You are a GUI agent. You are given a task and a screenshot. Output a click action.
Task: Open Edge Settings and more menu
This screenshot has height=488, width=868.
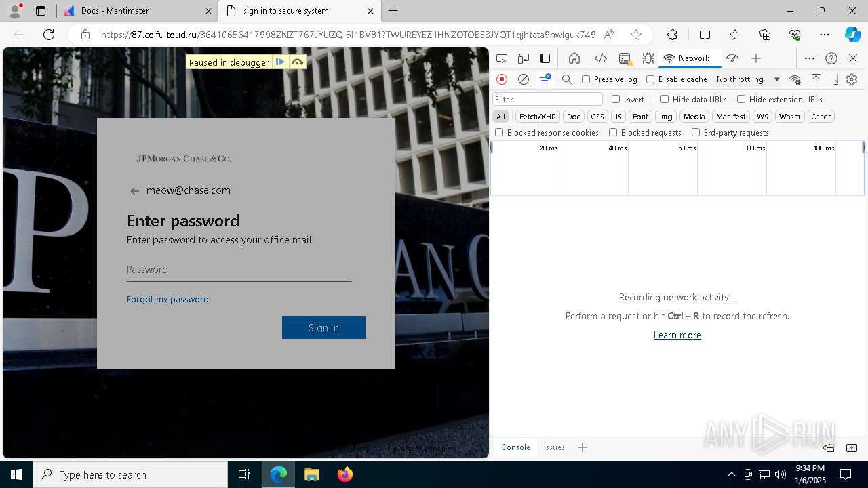[x=825, y=35]
